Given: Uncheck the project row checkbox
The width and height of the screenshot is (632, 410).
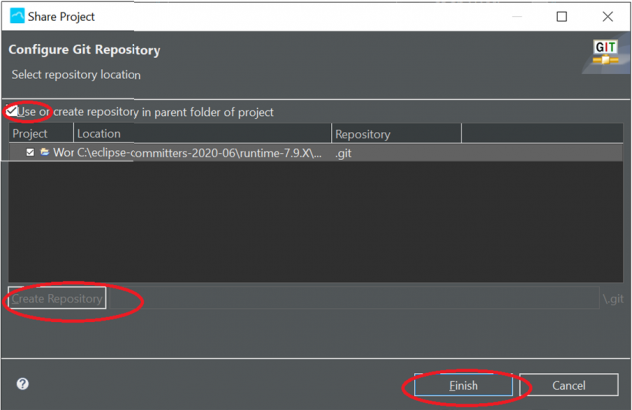Looking at the screenshot, I should [30, 153].
